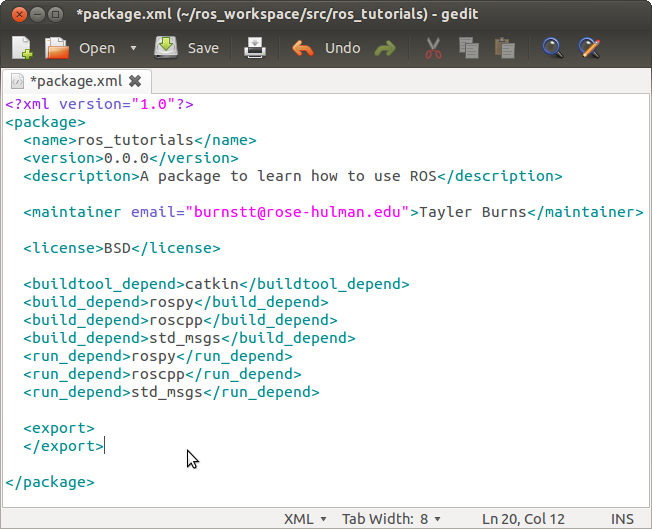
Task: Minimize the gedit window
Action: [37, 15]
